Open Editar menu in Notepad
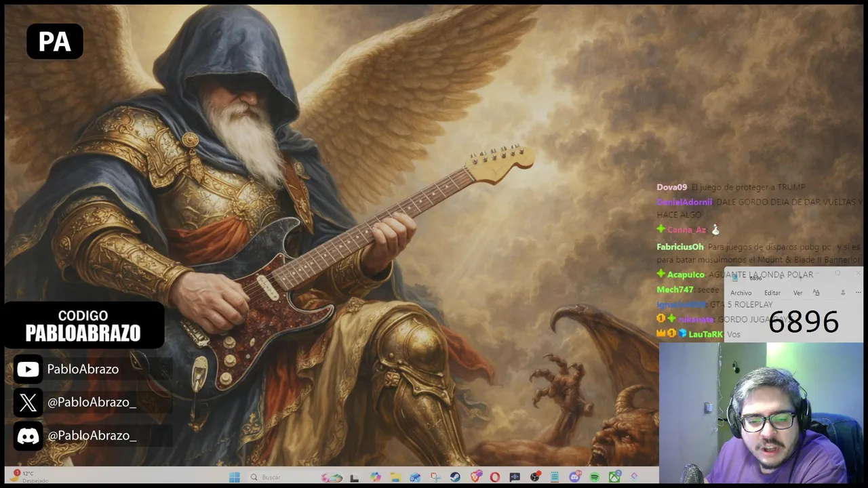This screenshot has width=868, height=488. 772,293
